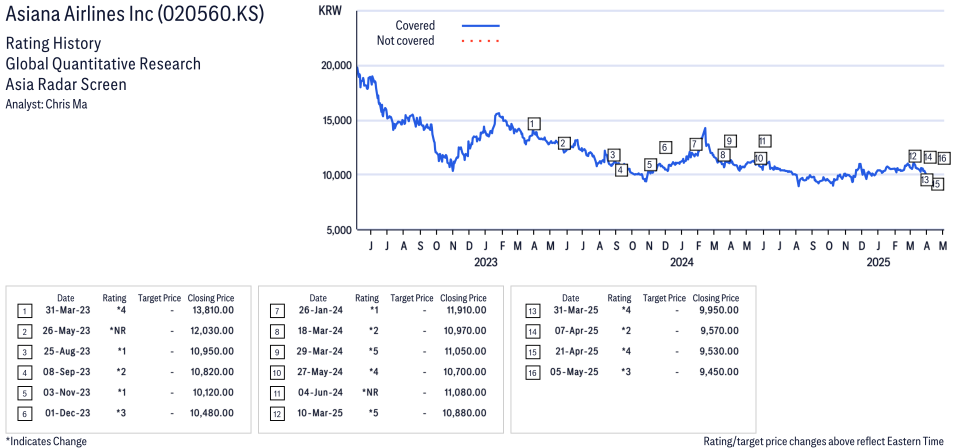Click the KRW axis unit label
Screen dimensions: 955x448
pos(330,10)
